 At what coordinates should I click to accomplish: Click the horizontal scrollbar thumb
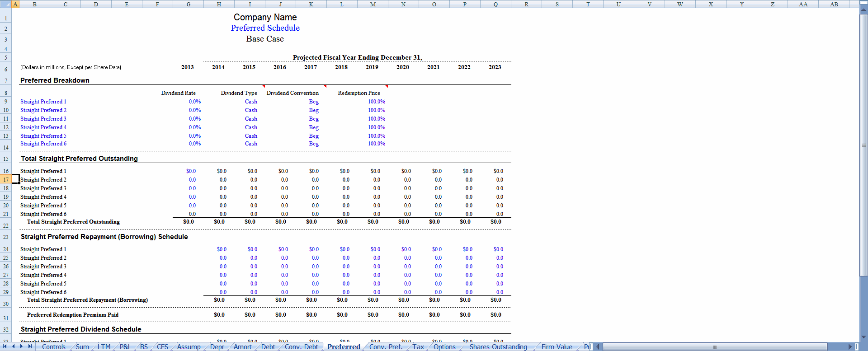click(715, 347)
